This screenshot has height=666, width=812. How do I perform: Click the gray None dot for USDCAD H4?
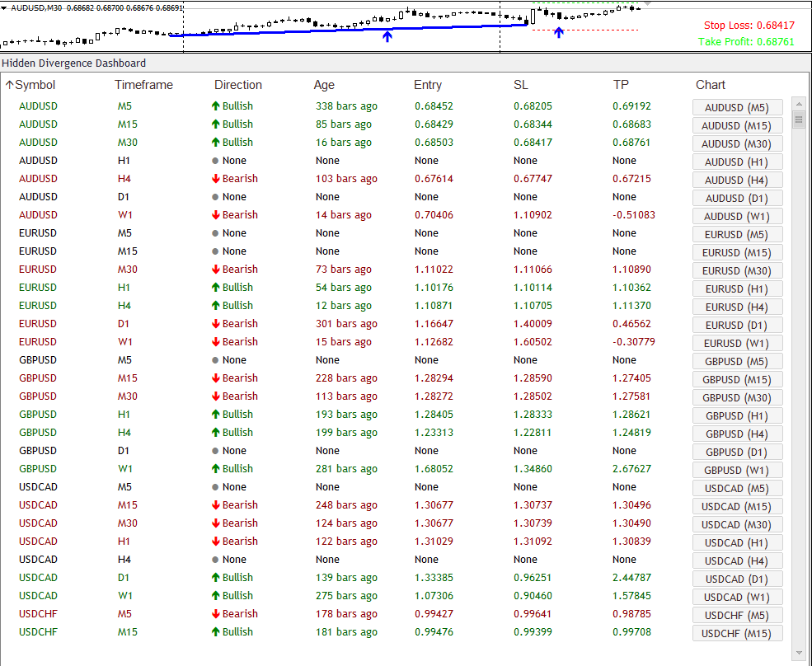(x=215, y=560)
